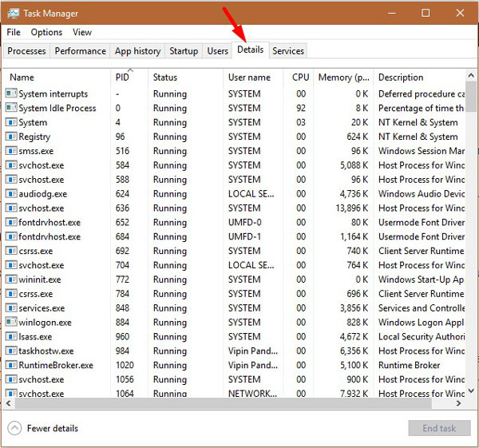The height and width of the screenshot is (448, 479).
Task: Go to the Startup tab
Action: coord(184,51)
